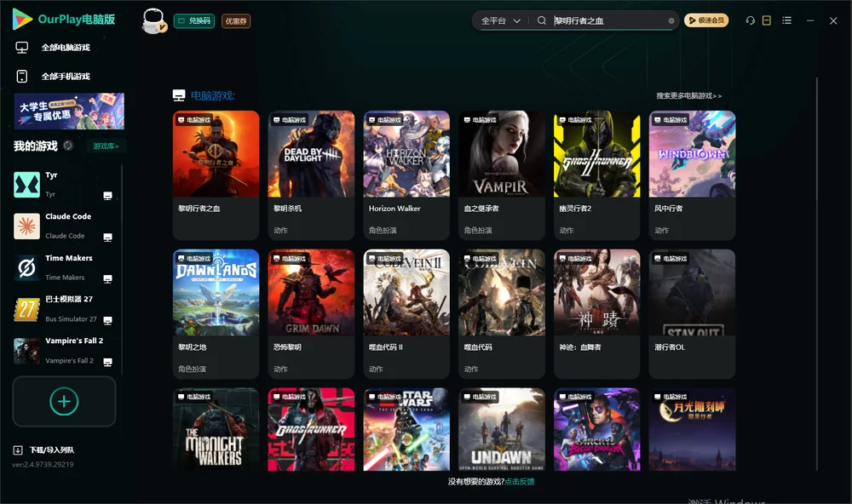Clear the search text field
Viewport: 852px width, 504px height.
tap(671, 20)
